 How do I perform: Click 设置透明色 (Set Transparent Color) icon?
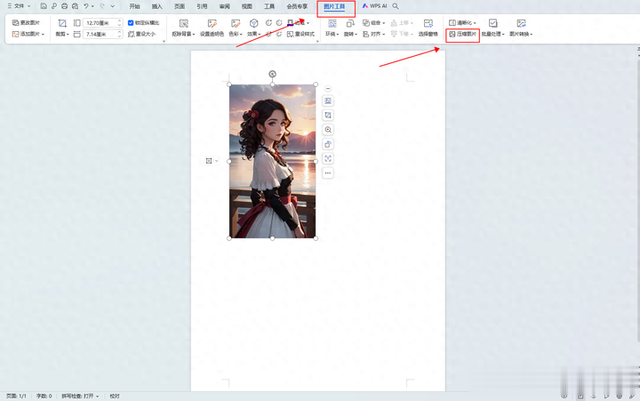point(212,23)
